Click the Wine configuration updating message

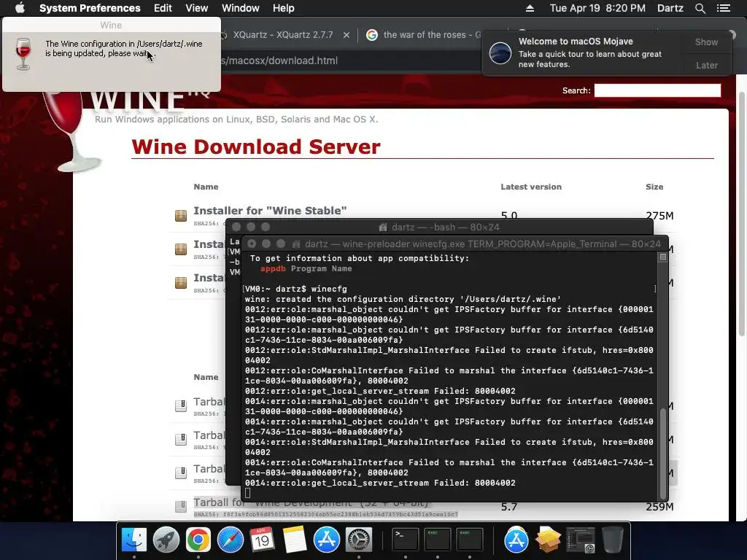click(124, 49)
